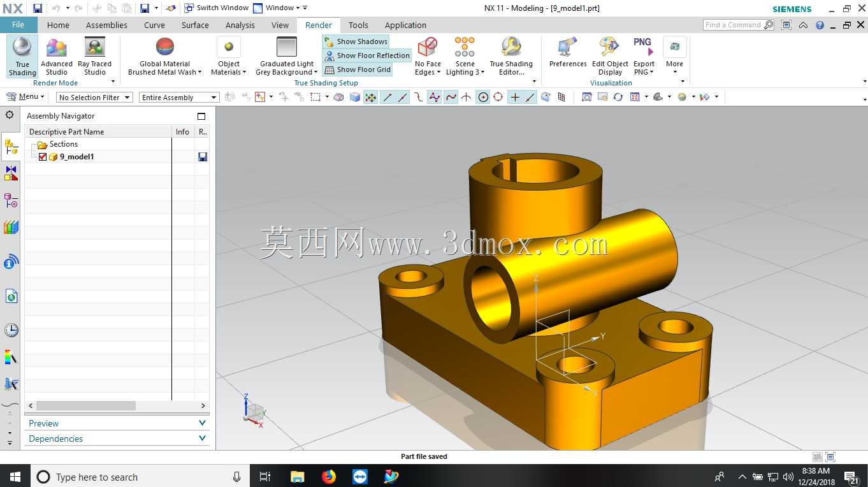Toggle the quadrant point snap
868x487 pixels.
pyautogui.click(x=498, y=97)
